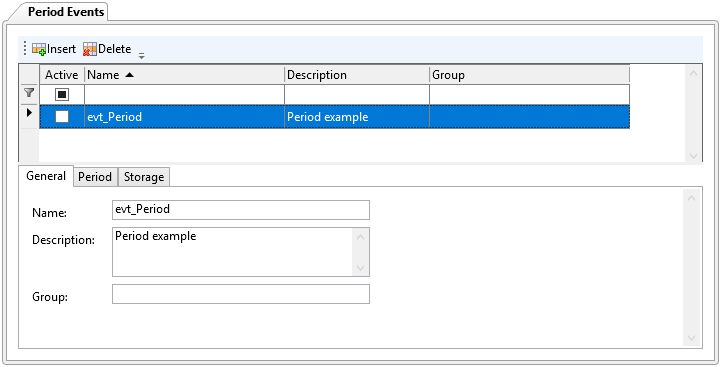Enable the Active checkbox for evt_Period

pos(62,117)
